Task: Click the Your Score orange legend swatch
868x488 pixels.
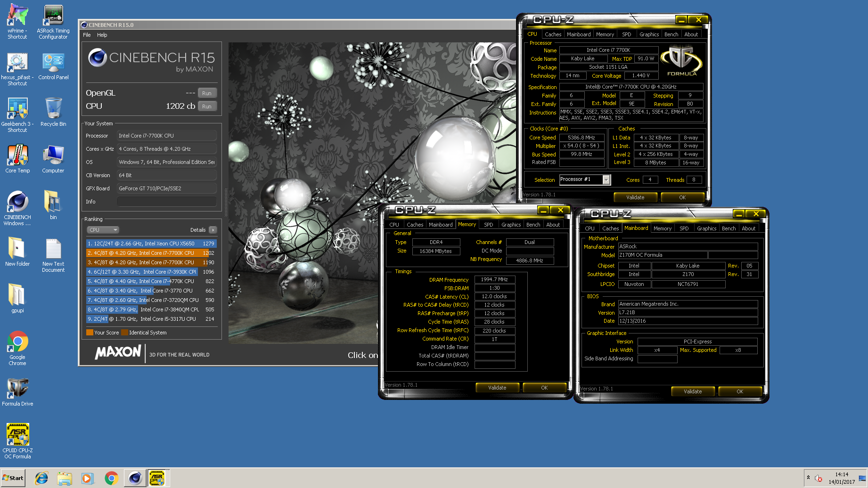Action: click(x=90, y=333)
